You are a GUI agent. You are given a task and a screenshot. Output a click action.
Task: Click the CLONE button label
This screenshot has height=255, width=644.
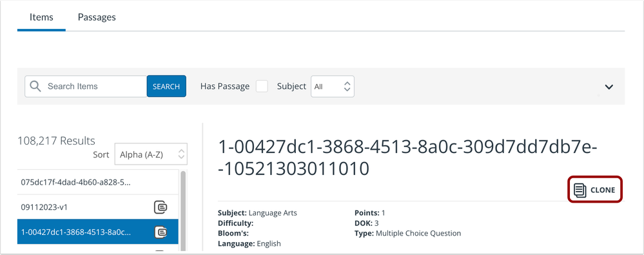(603, 190)
